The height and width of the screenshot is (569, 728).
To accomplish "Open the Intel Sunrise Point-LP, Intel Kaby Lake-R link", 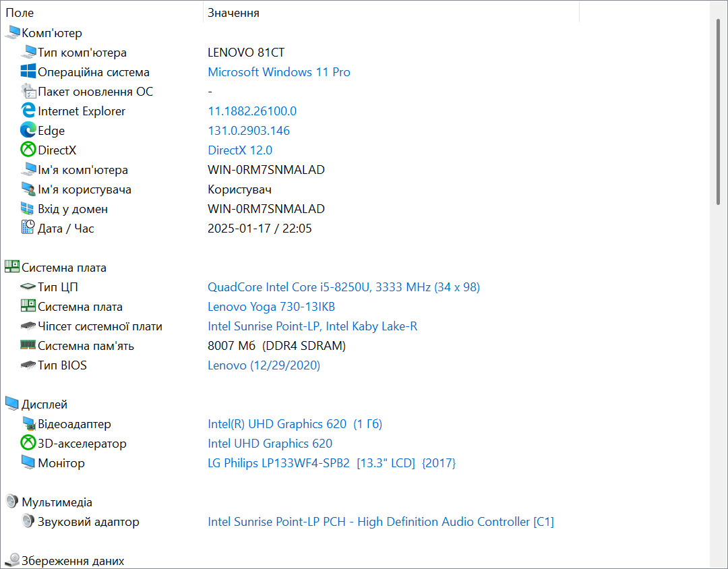I will 313,326.
